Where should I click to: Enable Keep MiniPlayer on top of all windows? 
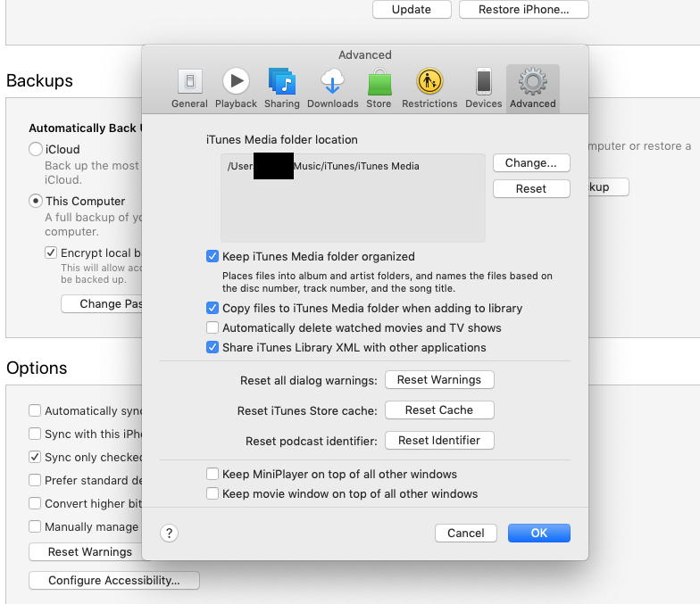point(212,475)
